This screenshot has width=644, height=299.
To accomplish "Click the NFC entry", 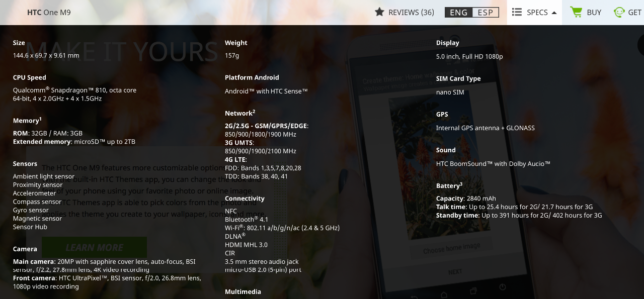I will (231, 211).
